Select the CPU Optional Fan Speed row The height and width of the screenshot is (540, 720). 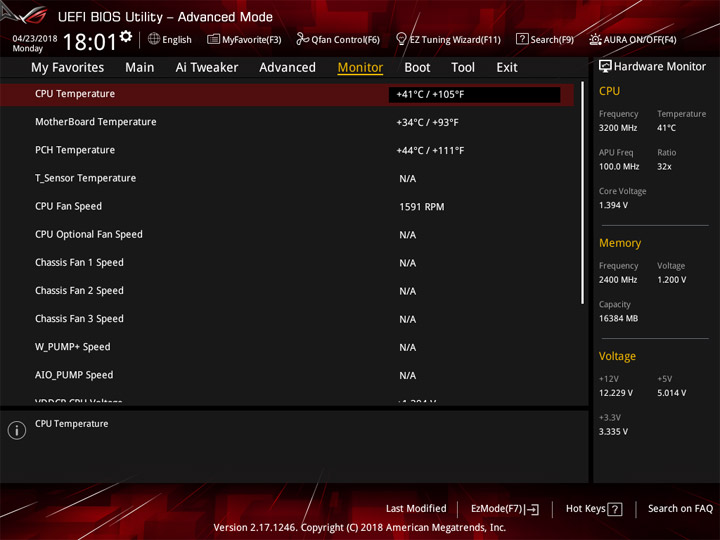click(x=287, y=235)
